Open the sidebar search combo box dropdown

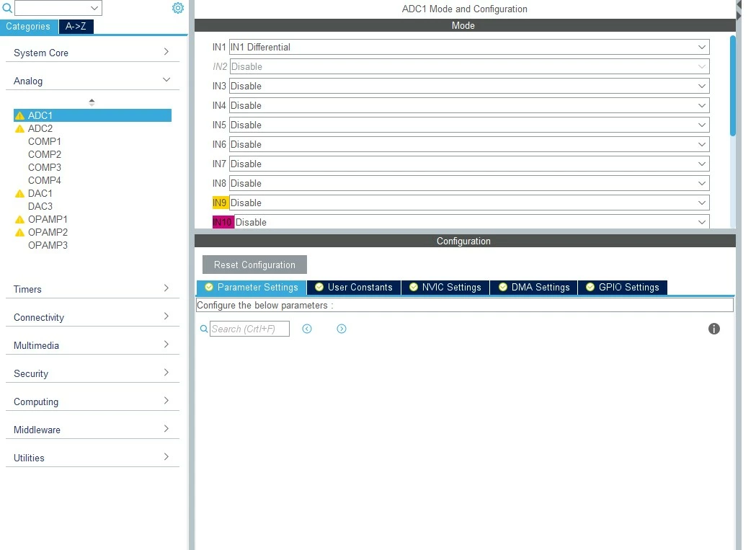click(x=94, y=8)
